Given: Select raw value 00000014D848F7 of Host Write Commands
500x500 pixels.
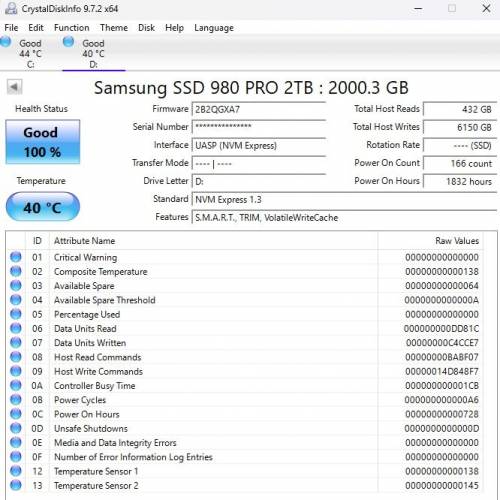Looking at the screenshot, I should (x=442, y=371).
